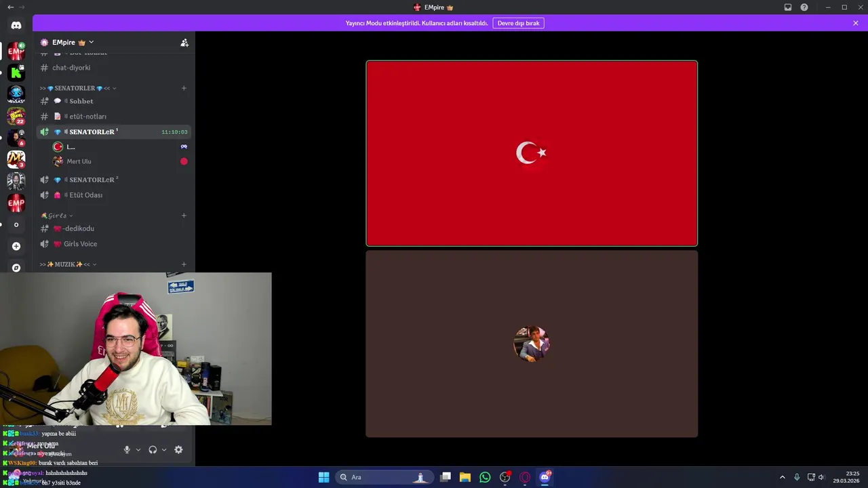Open Discord direct messages home icon
Image resolution: width=868 pixels, height=488 pixels.
pos(16,25)
